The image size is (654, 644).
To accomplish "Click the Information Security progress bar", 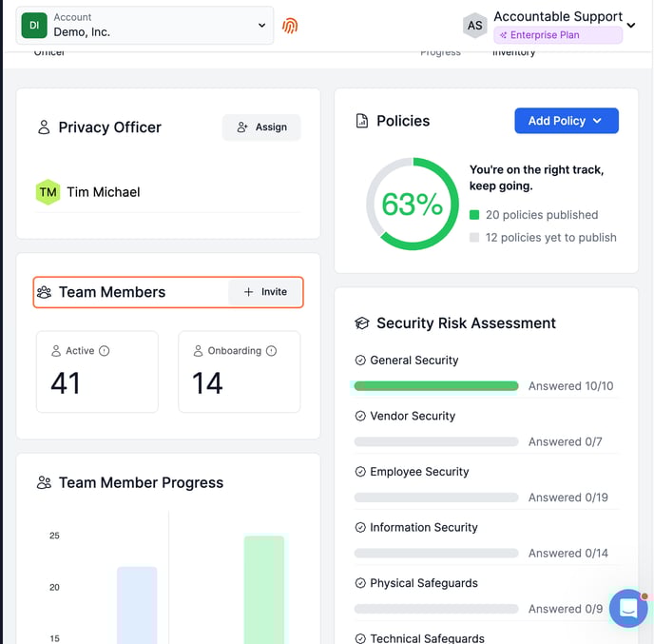I will 436,553.
